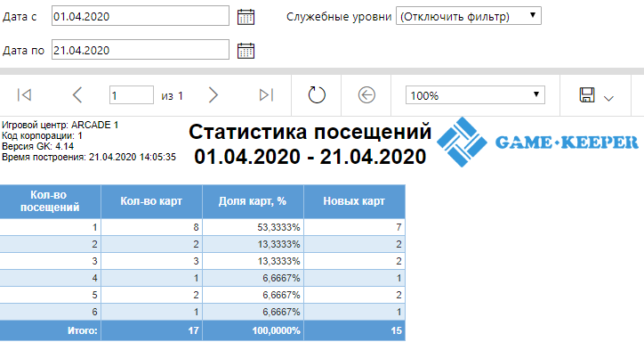Viewport: 644px width, 342px height.
Task: Expand the export format dropdown arrow
Action: [x=608, y=98]
